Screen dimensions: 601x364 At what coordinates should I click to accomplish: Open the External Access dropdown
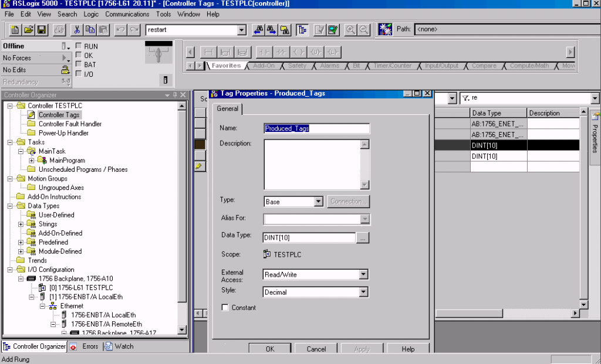(363, 274)
